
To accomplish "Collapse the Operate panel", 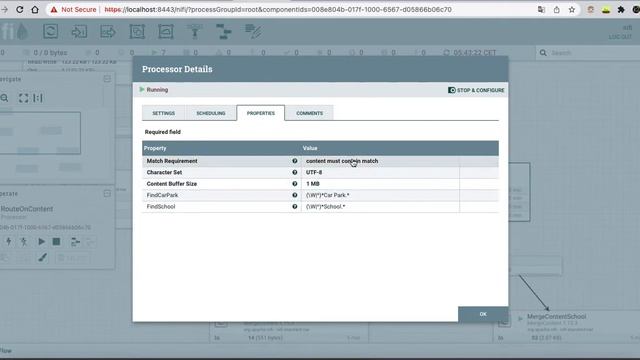I will (107, 193).
